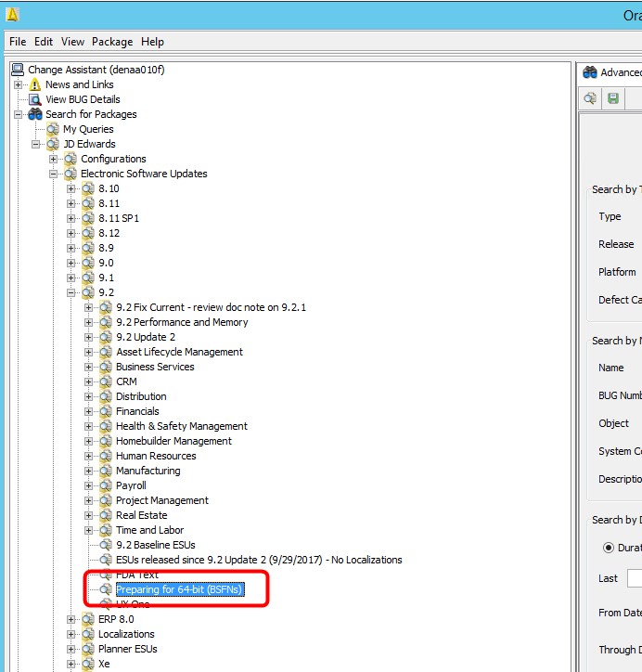Click the View BUG Details magnifier icon
Image resolution: width=642 pixels, height=672 pixels.
(x=34, y=99)
